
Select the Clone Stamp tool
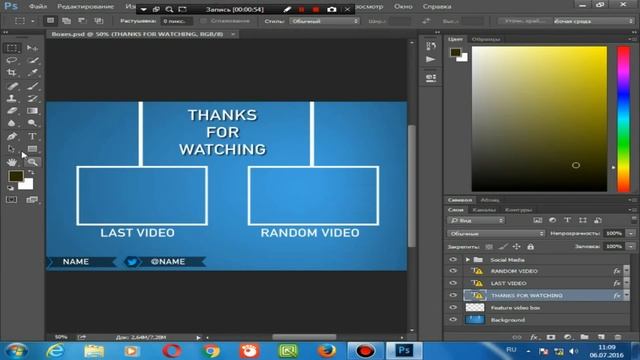tap(12, 98)
